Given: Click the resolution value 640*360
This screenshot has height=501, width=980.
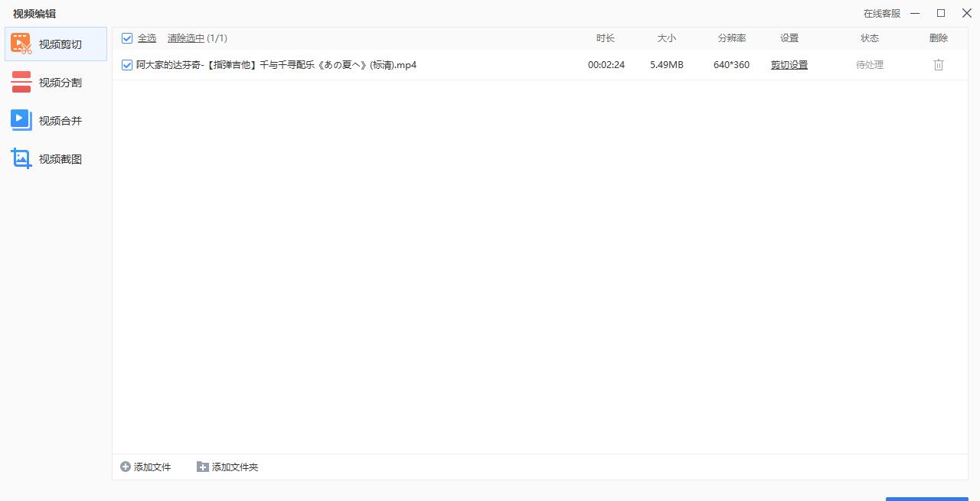Looking at the screenshot, I should pos(732,65).
